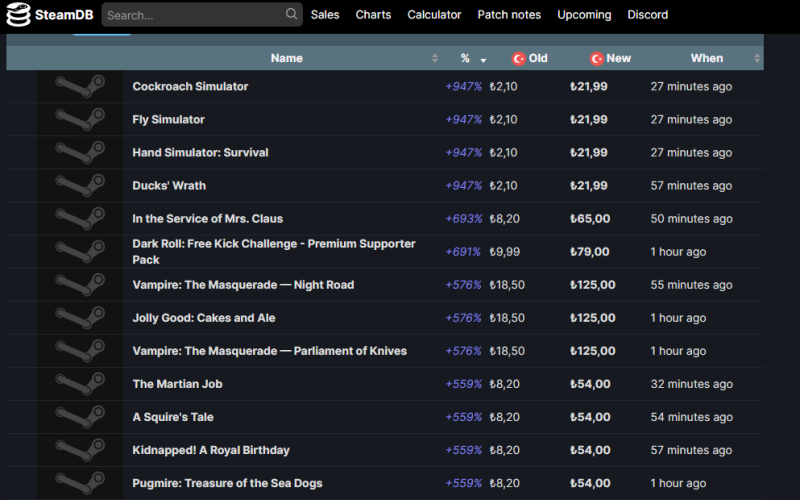Sort by the Name column sort arrows

coord(435,59)
